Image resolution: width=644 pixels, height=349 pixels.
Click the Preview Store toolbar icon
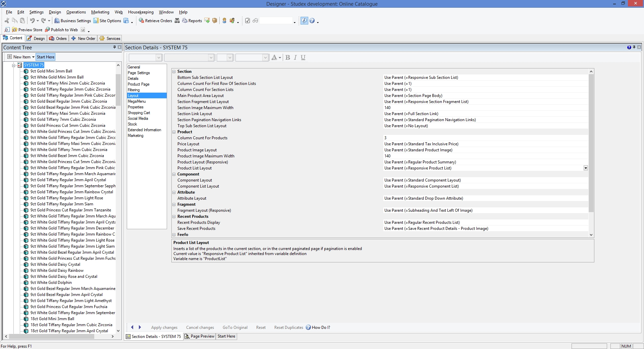click(x=15, y=30)
